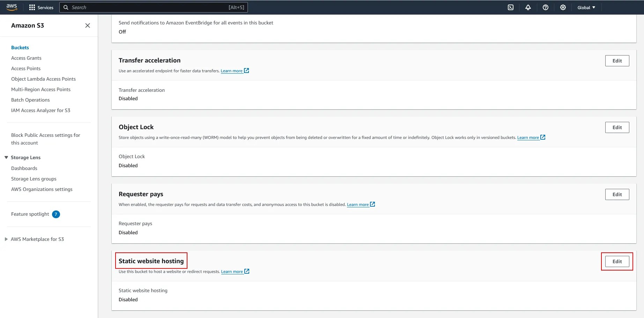644x318 pixels.
Task: Open the notifications bell
Action: click(528, 7)
